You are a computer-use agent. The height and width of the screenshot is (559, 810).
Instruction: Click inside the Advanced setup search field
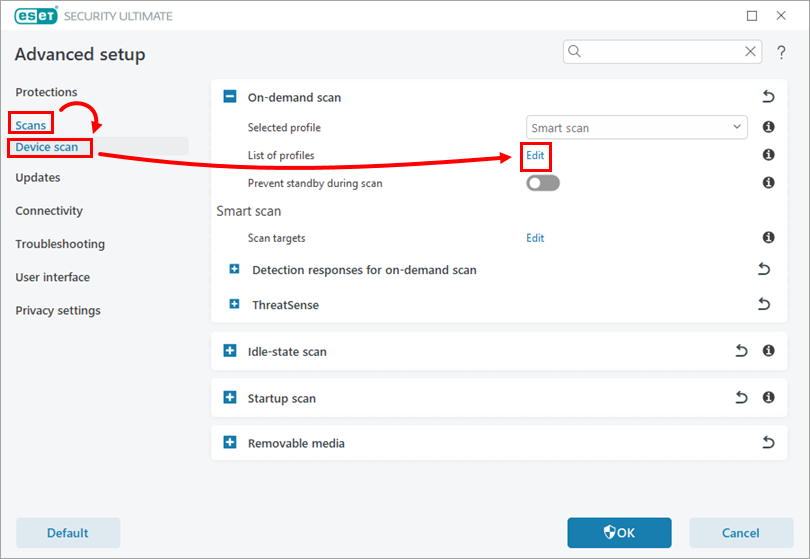coord(660,52)
